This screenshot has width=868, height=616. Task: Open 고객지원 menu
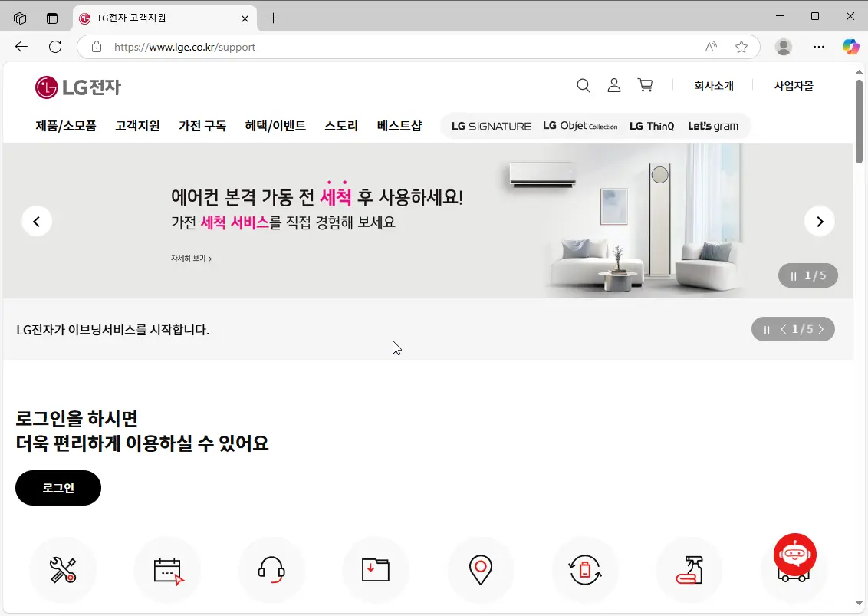(137, 126)
